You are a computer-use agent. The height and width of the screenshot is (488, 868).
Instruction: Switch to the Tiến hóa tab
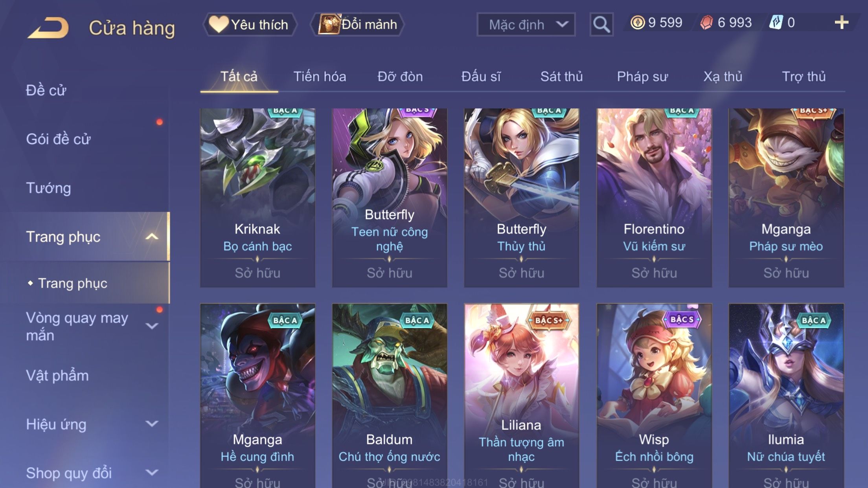click(x=320, y=76)
